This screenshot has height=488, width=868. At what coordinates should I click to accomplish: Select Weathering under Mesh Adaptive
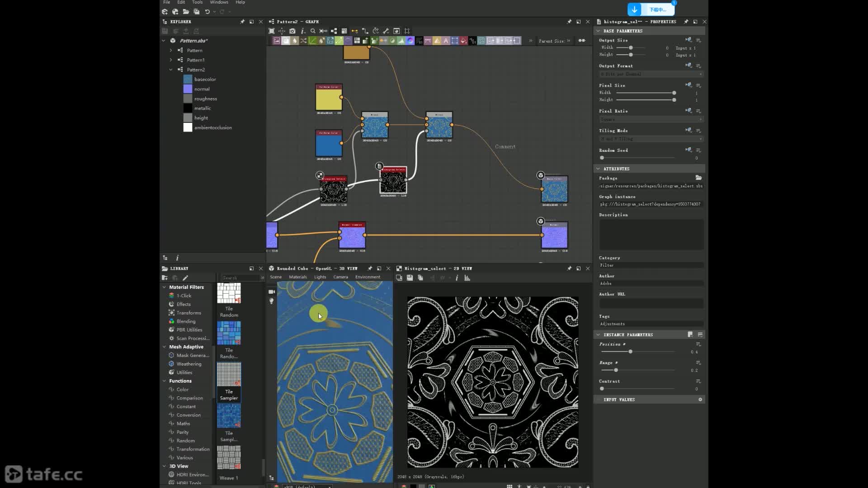point(189,364)
